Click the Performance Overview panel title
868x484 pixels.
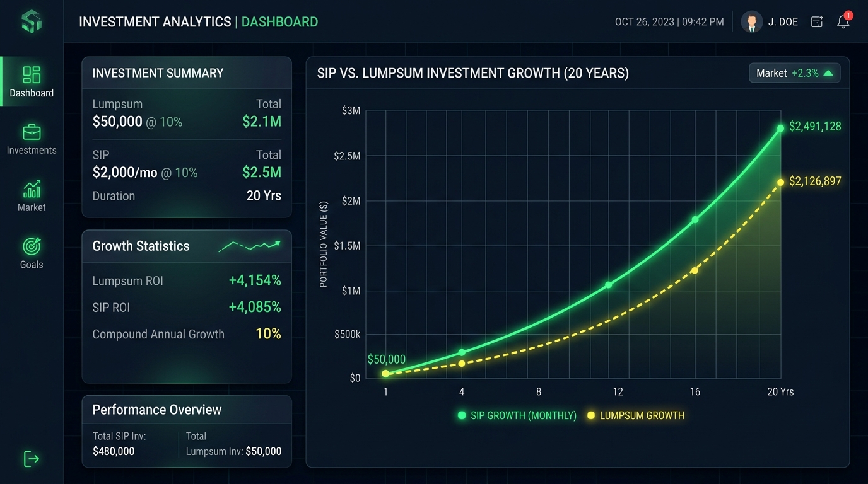pos(157,410)
